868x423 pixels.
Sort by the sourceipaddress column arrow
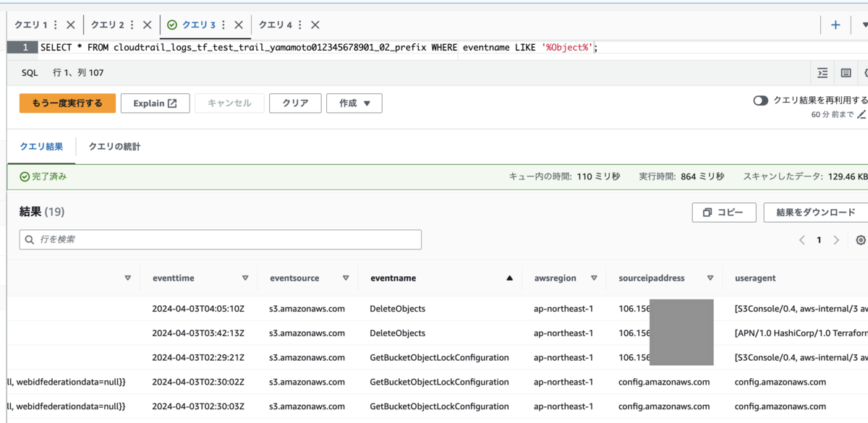710,278
